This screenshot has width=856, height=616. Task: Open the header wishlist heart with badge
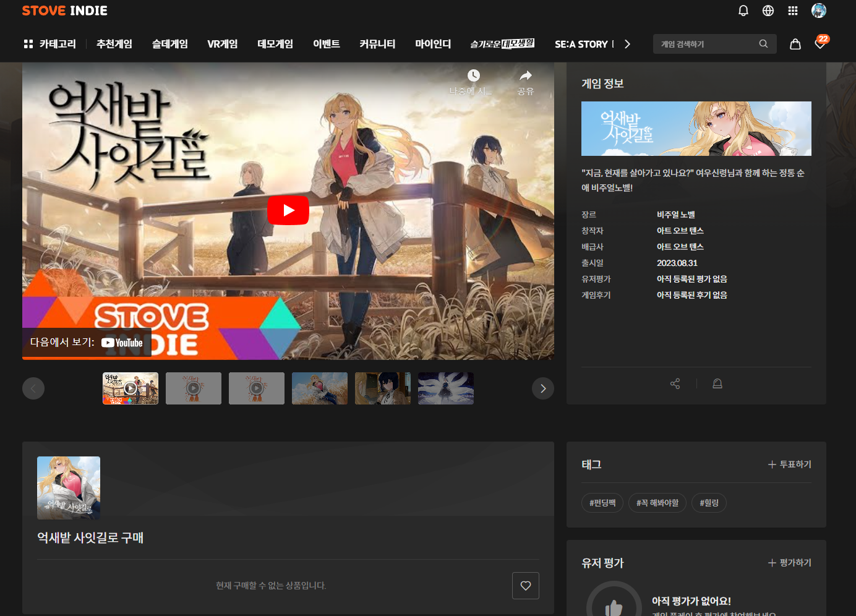(x=820, y=44)
